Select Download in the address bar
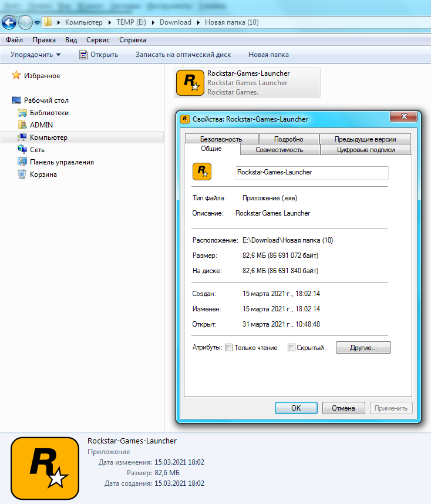This screenshot has width=431, height=504. click(176, 22)
